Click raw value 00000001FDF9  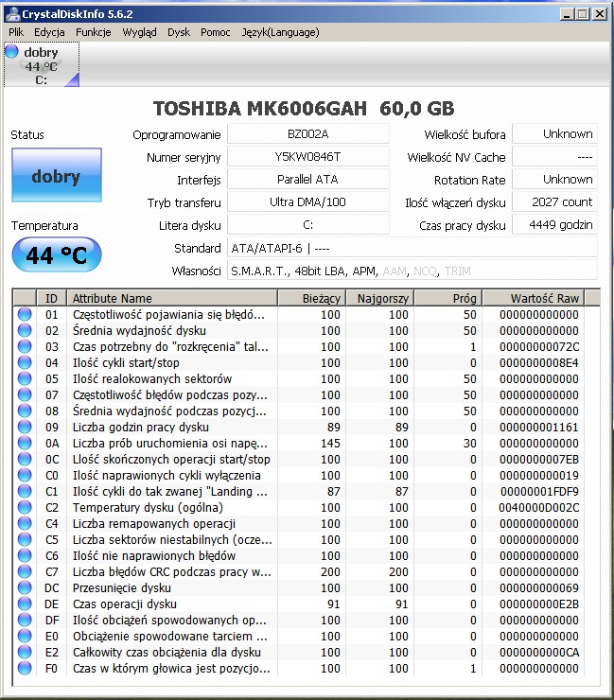click(539, 492)
